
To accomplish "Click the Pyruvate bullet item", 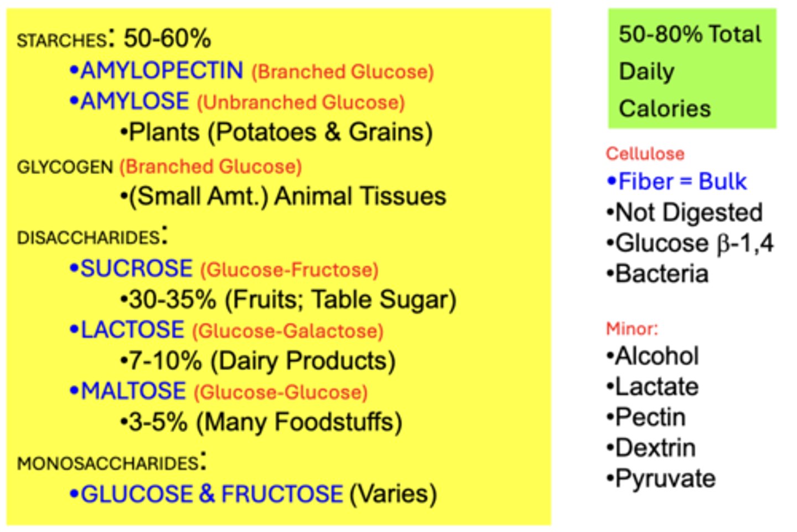I will pos(665,479).
